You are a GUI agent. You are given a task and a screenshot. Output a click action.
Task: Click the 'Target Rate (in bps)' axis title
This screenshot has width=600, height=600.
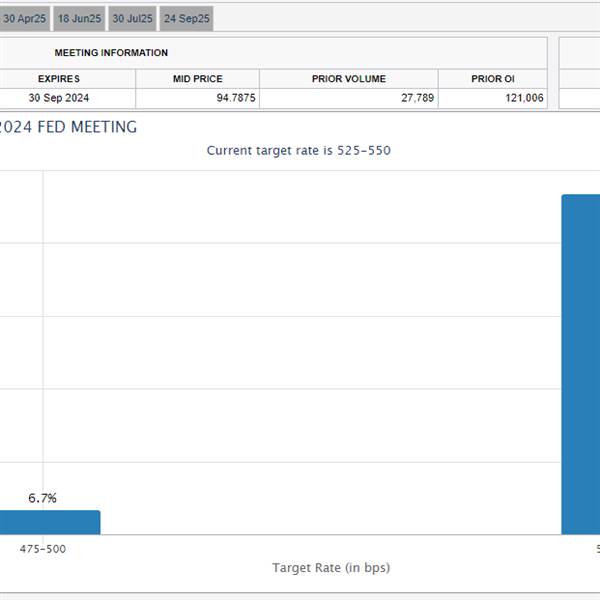click(331, 567)
